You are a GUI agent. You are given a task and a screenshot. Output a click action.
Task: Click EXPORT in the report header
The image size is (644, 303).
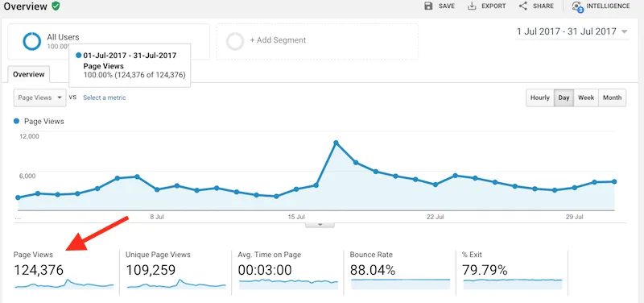(493, 6)
